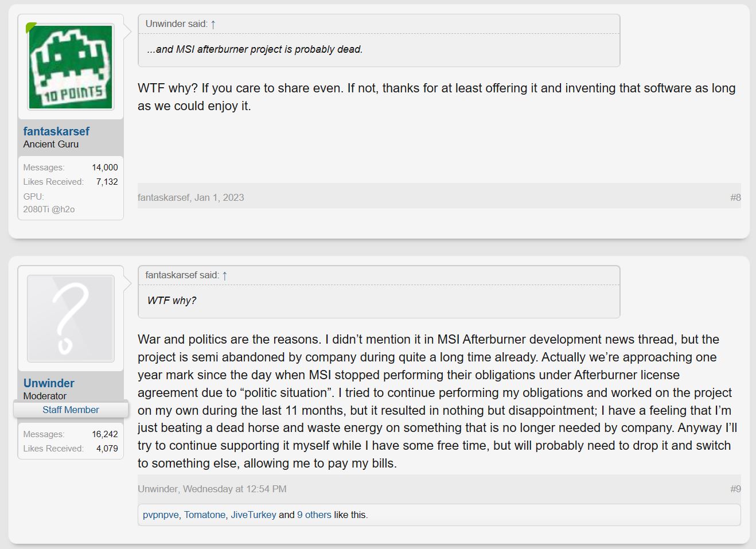This screenshot has width=756, height=549.
Task: Click Unwinder's question mark avatar
Action: 71,318
